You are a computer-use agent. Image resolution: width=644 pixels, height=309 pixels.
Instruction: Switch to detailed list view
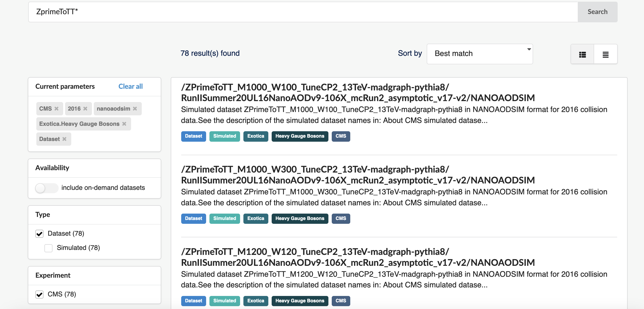(582, 54)
